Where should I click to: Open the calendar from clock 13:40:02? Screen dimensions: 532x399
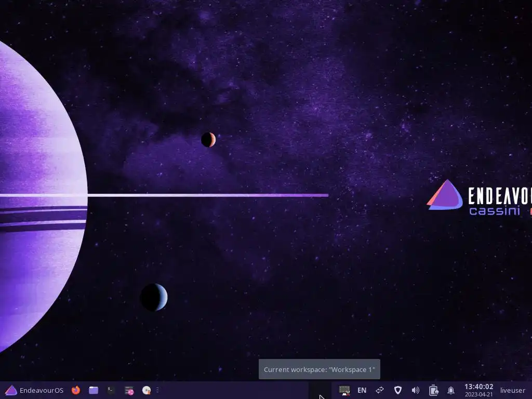(478, 390)
